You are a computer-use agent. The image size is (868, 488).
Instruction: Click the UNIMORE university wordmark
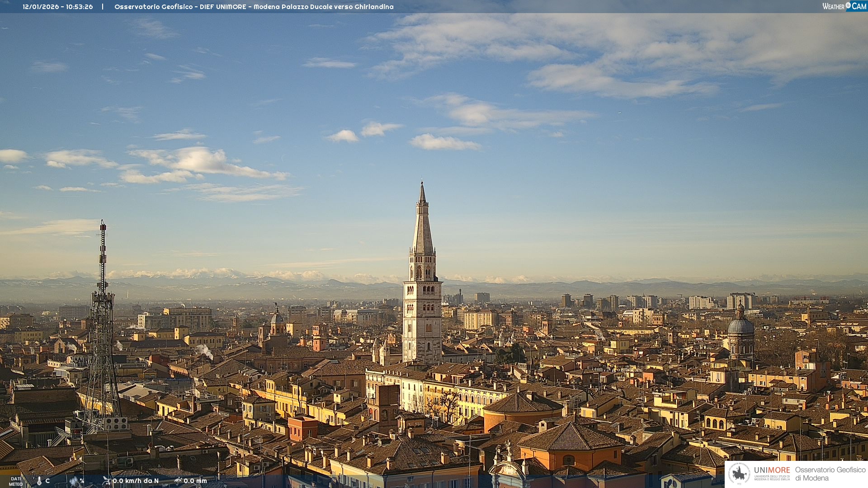pos(772,470)
